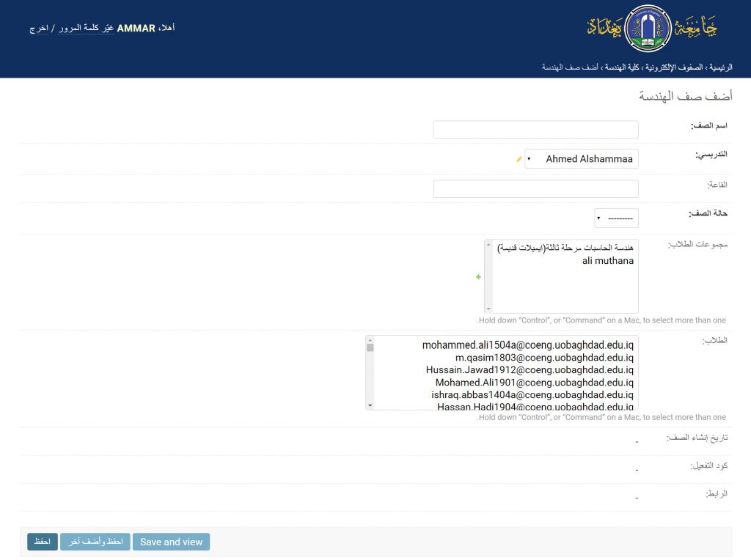Click the احفظ وأضف آخر button
Image resolution: width=751 pixels, height=560 pixels.
[x=95, y=542]
